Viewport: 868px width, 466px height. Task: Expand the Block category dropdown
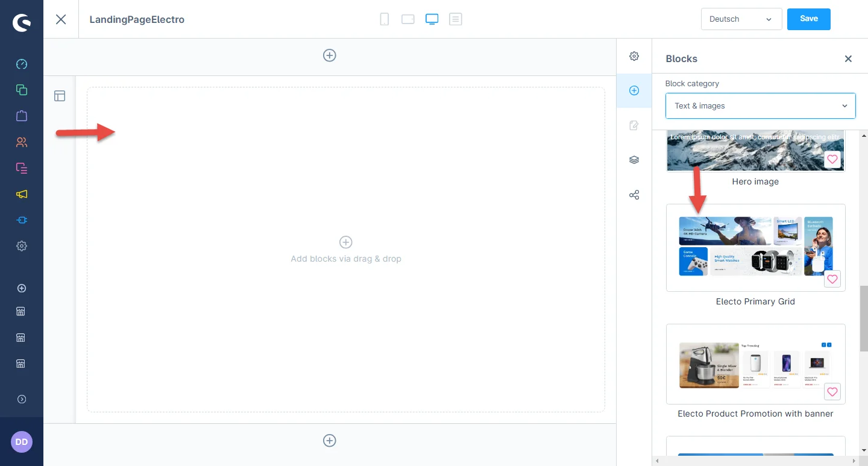coord(760,106)
